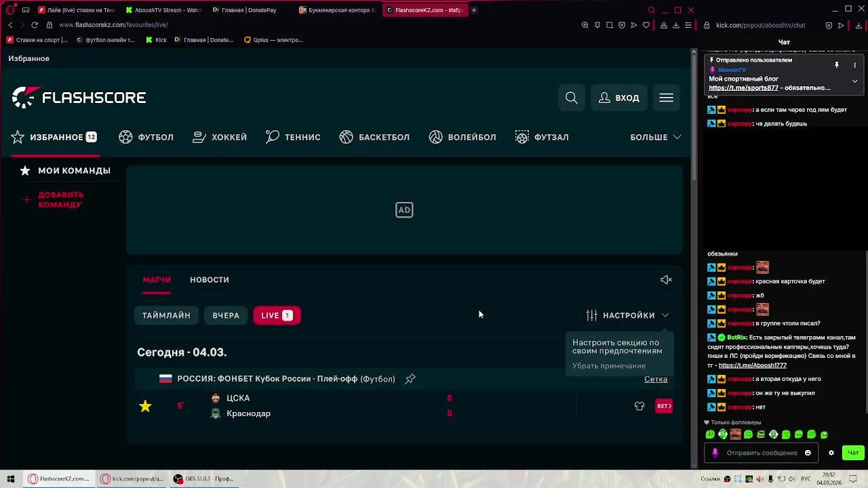This screenshot has width=868, height=488.
Task: Select the ИЗБРАННОЕ sports tab
Action: click(x=54, y=137)
